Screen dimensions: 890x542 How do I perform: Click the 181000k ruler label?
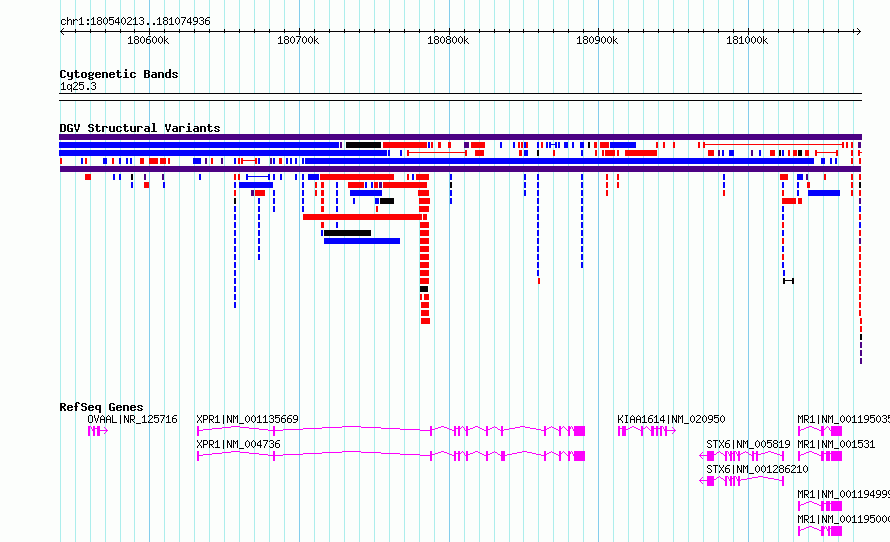pyautogui.click(x=747, y=40)
